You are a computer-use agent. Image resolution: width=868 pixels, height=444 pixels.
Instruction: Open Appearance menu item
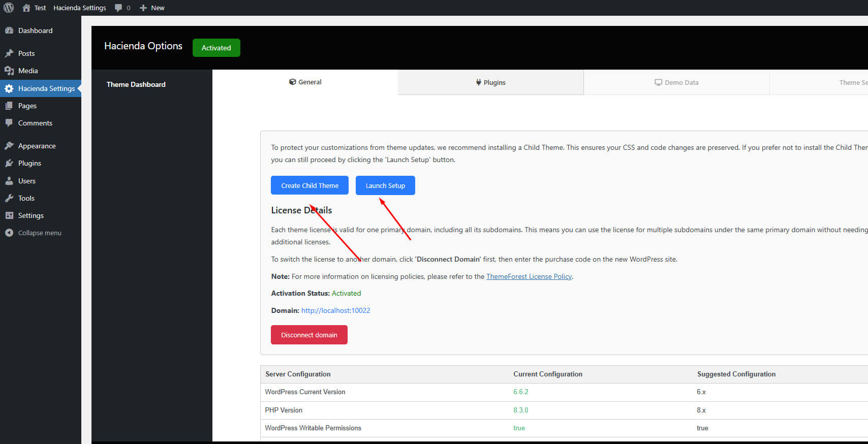pyautogui.click(x=41, y=146)
